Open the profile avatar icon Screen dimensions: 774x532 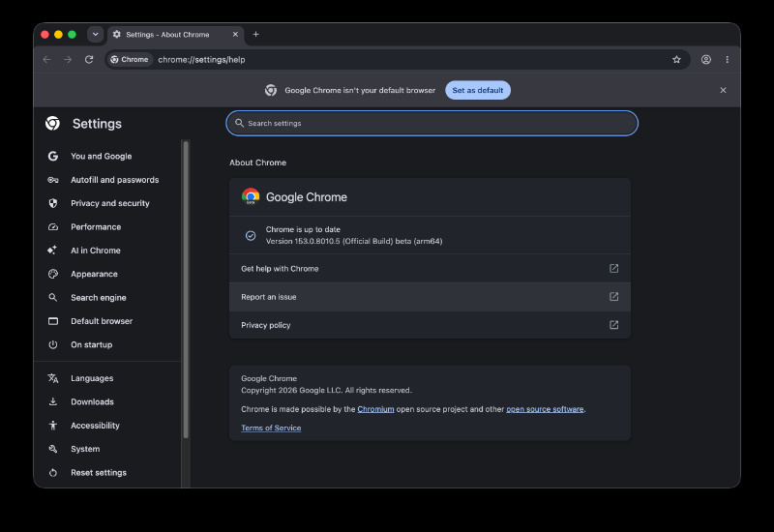706,60
